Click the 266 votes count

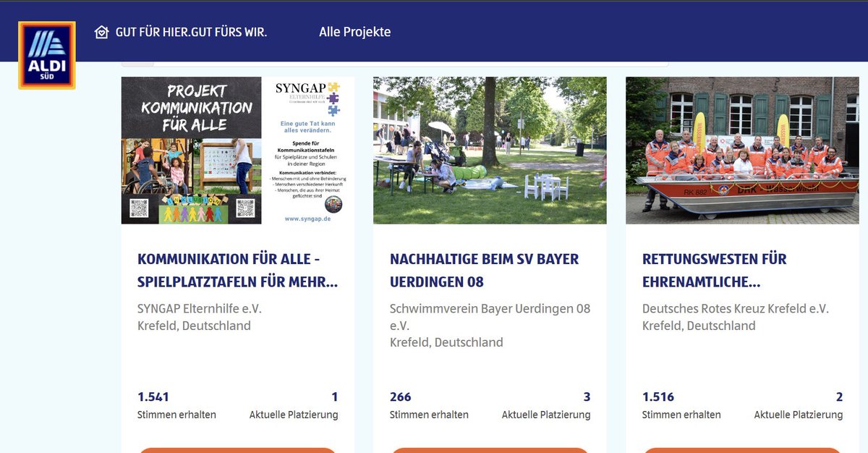tap(400, 397)
